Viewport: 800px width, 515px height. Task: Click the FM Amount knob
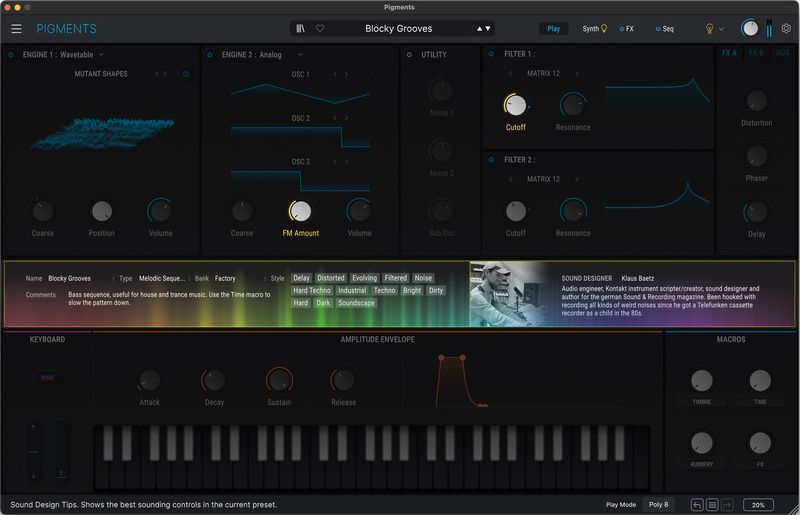click(300, 211)
